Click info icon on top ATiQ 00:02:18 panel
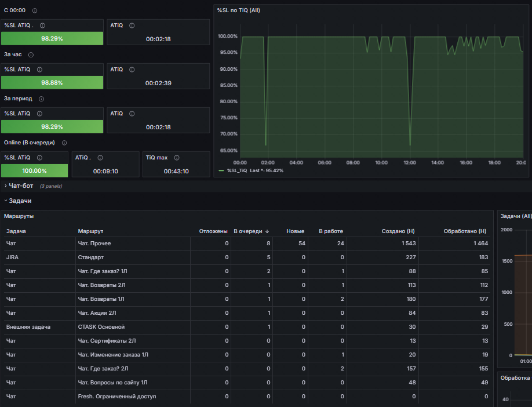Viewport: 532px width, 407px height. pos(132,26)
